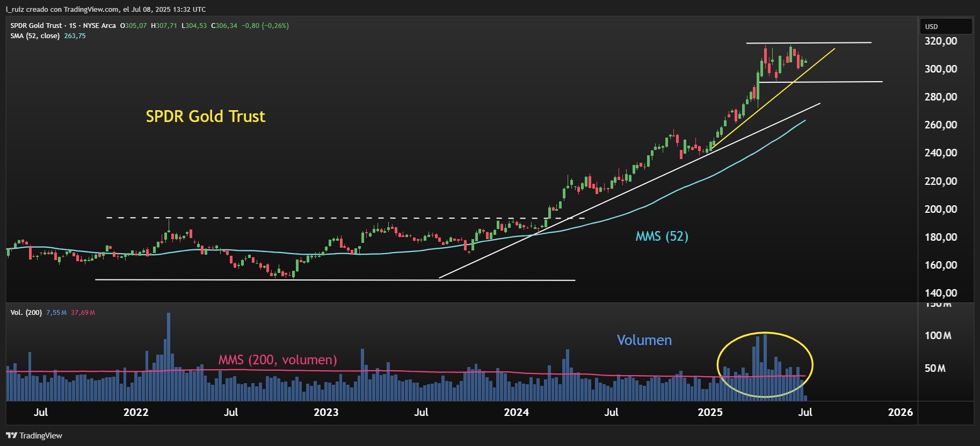Click the volume value 7,55M
This screenshot has height=446, width=980.
click(56, 312)
